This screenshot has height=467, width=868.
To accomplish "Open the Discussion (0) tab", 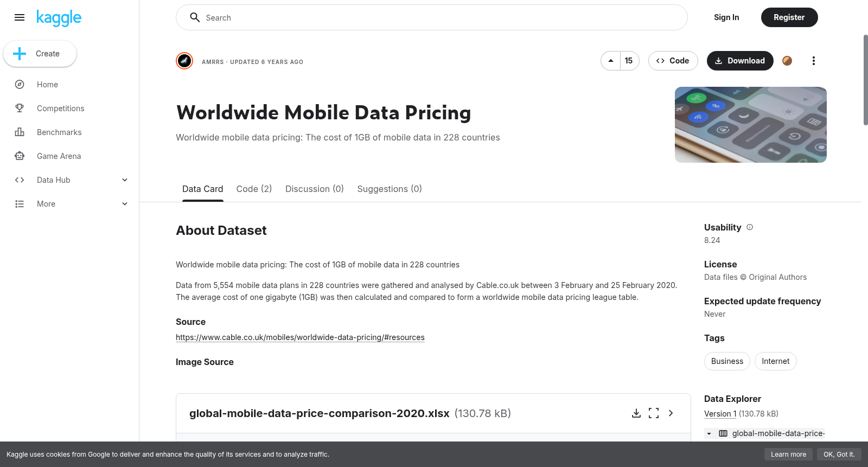I will point(315,189).
